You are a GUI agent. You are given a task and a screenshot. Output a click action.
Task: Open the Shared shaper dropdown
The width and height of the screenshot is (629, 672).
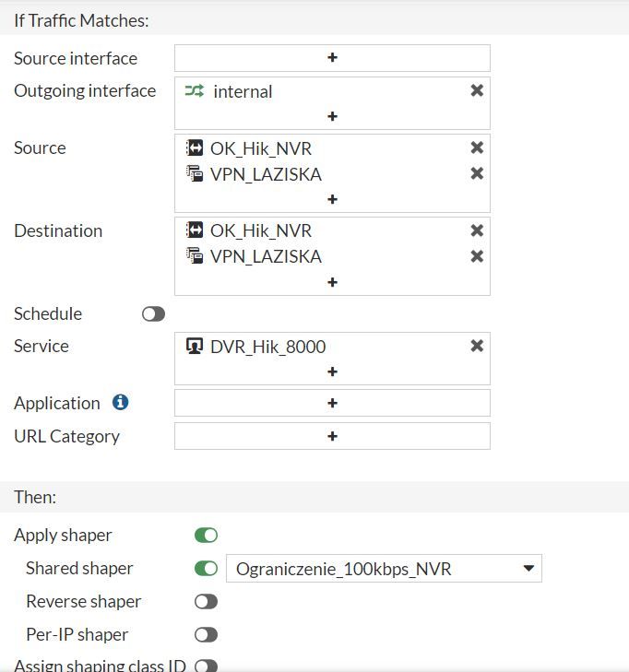pyautogui.click(x=384, y=569)
